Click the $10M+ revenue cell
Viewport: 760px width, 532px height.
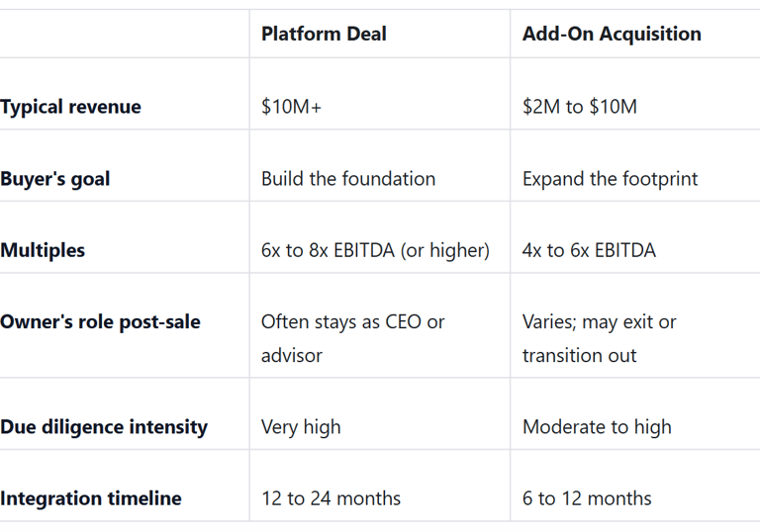click(291, 107)
